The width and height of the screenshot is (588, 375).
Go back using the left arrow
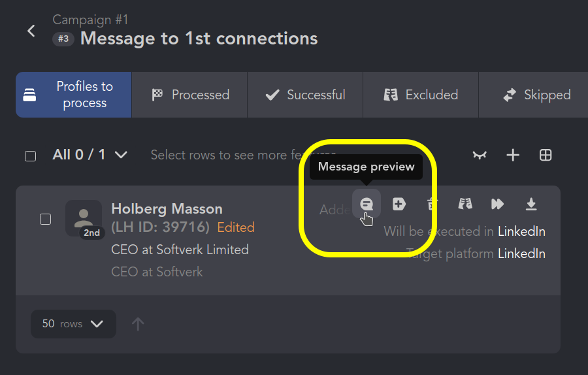pyautogui.click(x=31, y=31)
